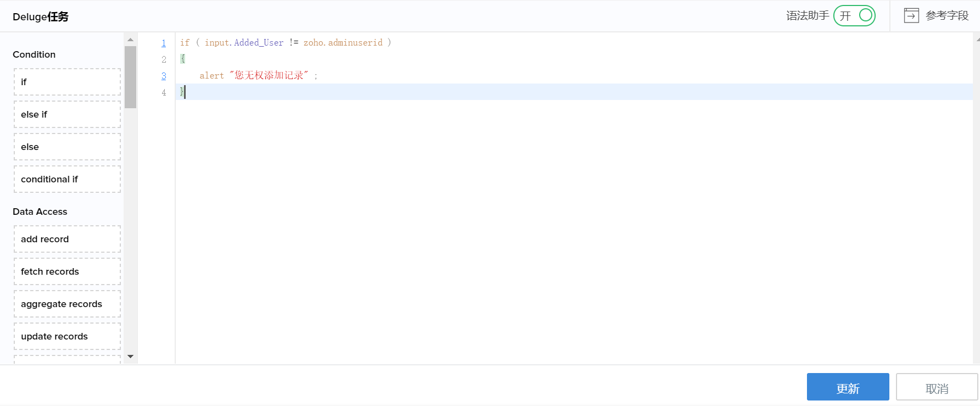Click line number 2 in the gutter

164,59
